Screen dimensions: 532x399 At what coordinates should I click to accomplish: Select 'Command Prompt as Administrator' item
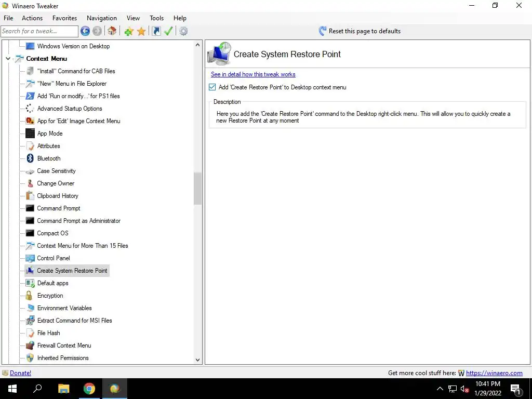pos(79,220)
